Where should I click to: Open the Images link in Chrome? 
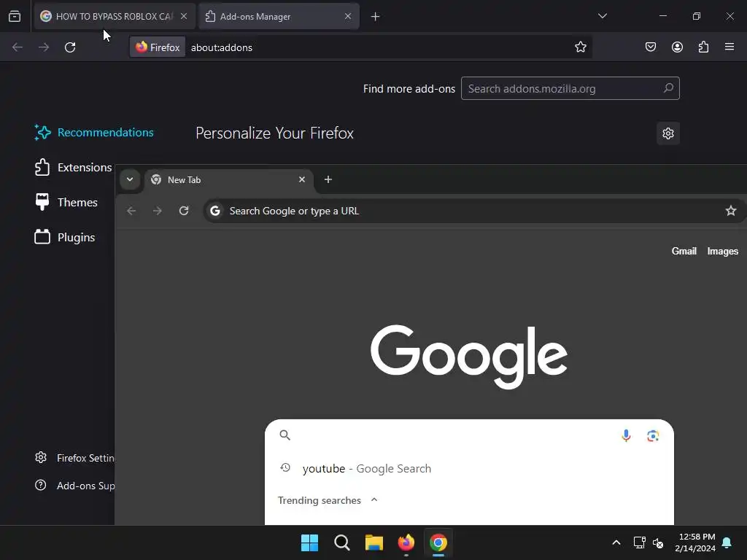(x=723, y=251)
